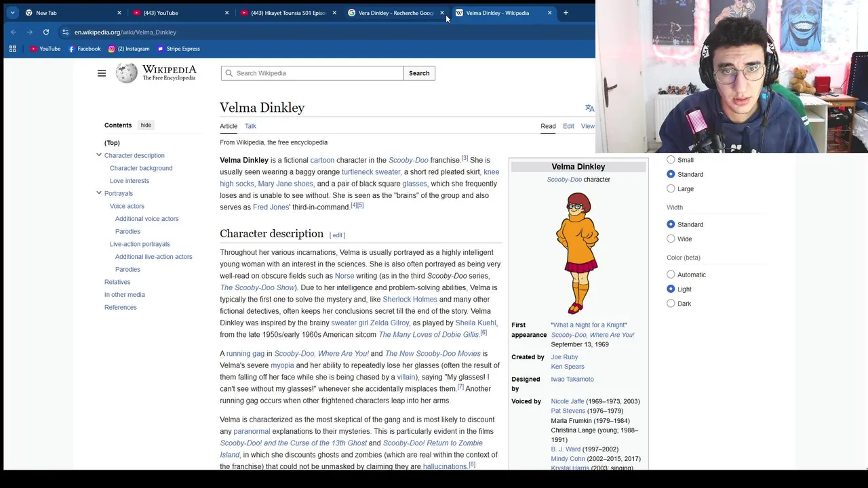Click the browser back arrow
This screenshot has height=488, width=868.
pyautogui.click(x=14, y=32)
